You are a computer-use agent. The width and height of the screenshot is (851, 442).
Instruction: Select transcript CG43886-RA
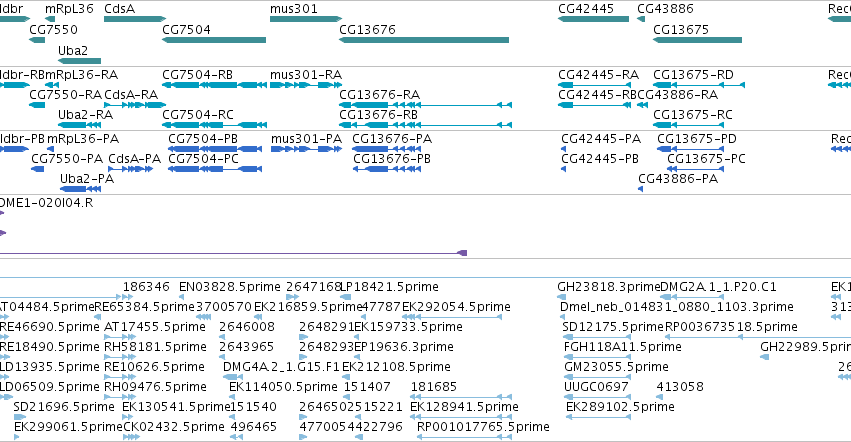pyautogui.click(x=677, y=95)
